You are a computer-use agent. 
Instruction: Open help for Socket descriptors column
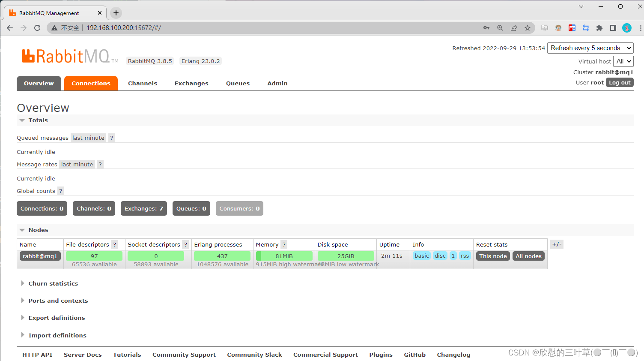[185, 244]
